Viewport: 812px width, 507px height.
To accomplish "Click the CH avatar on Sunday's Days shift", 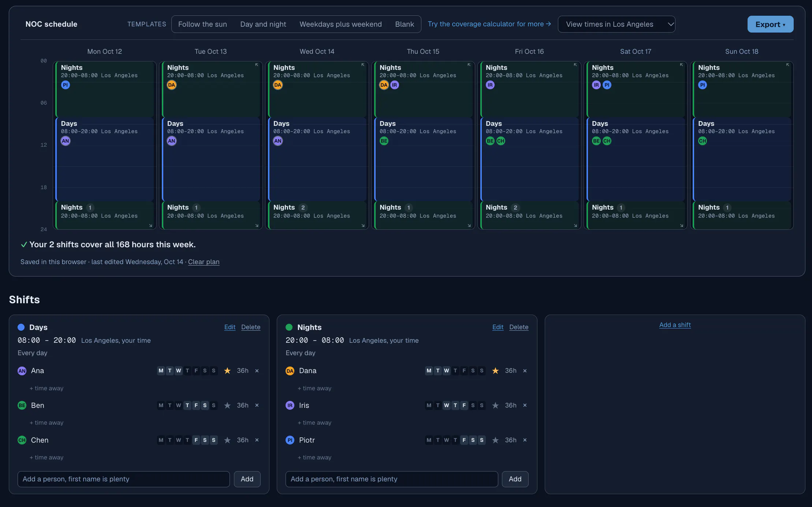I will (703, 141).
